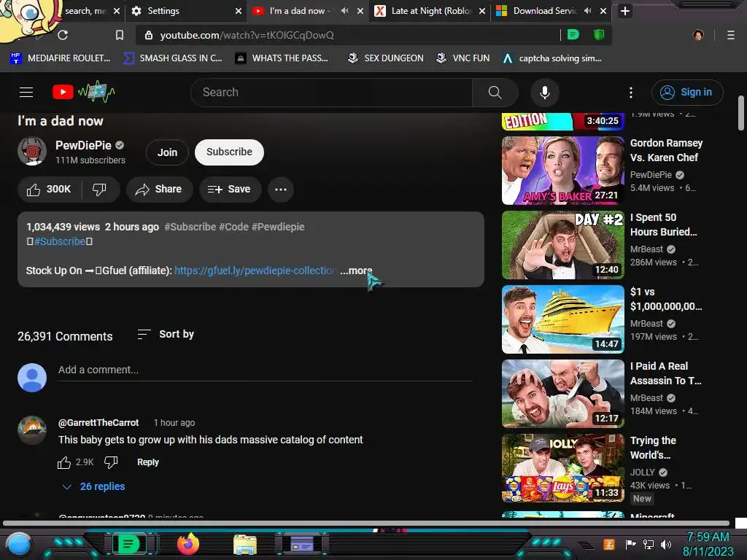Open the browser profile avatar

pos(698,35)
